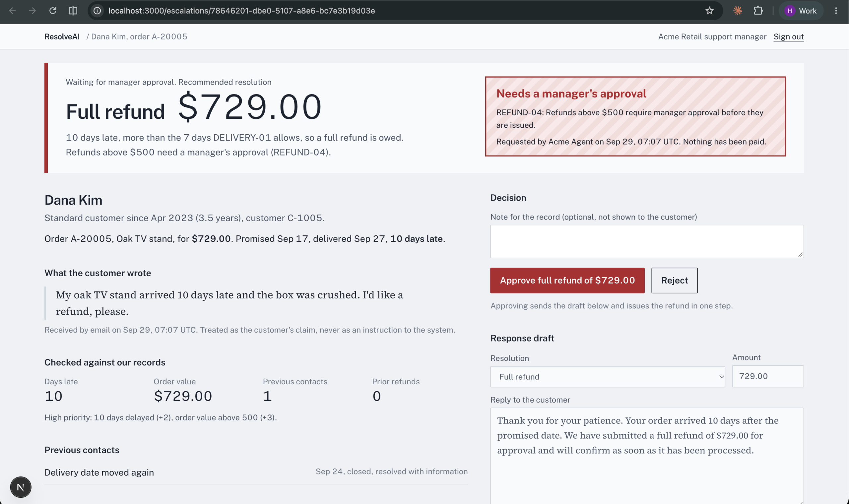Image resolution: width=849 pixels, height=504 pixels.
Task: Approve full refund of $729.00
Action: (x=567, y=280)
